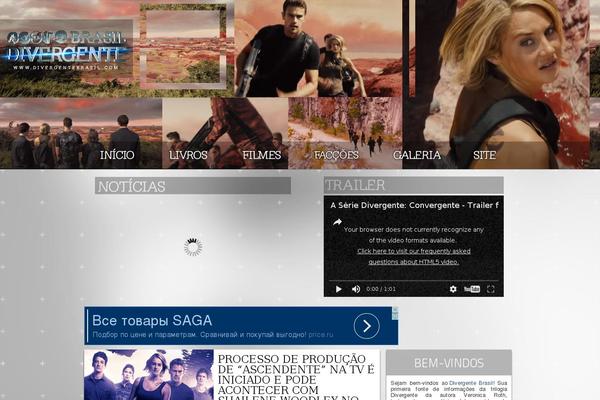Click the video time 0:00 / 1:01
This screenshot has width=600, height=400.
[x=381, y=289]
